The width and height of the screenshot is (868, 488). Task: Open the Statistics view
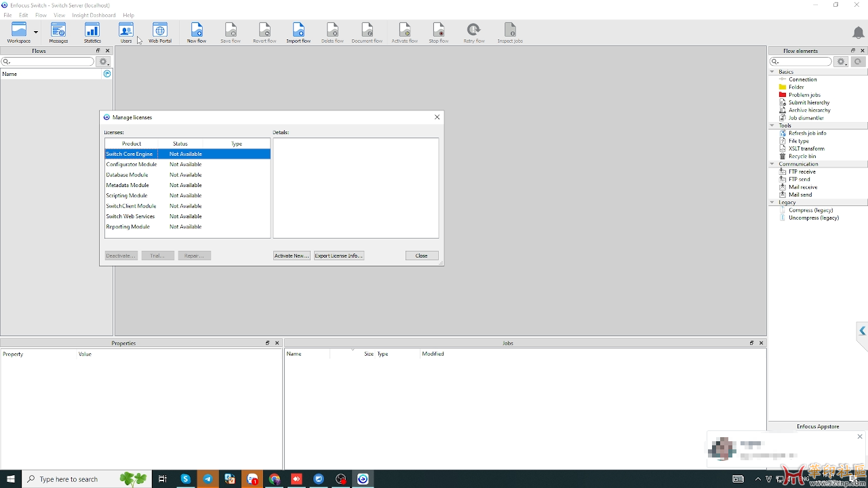click(92, 33)
